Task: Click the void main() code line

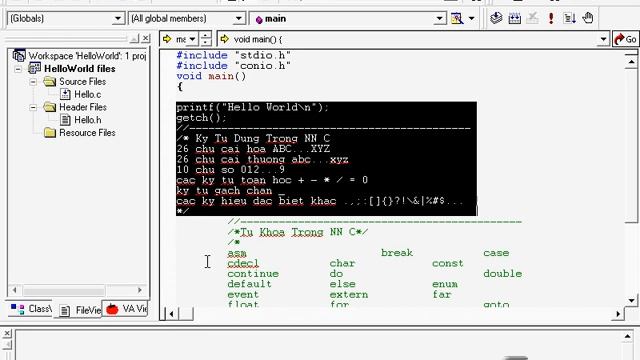Action: pyautogui.click(x=211, y=76)
